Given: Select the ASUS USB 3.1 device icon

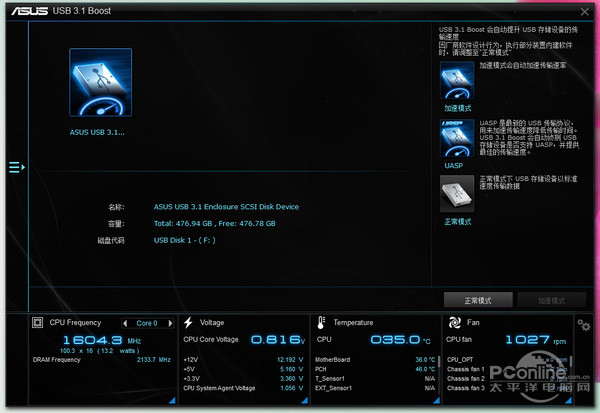Looking at the screenshot, I should tap(99, 86).
